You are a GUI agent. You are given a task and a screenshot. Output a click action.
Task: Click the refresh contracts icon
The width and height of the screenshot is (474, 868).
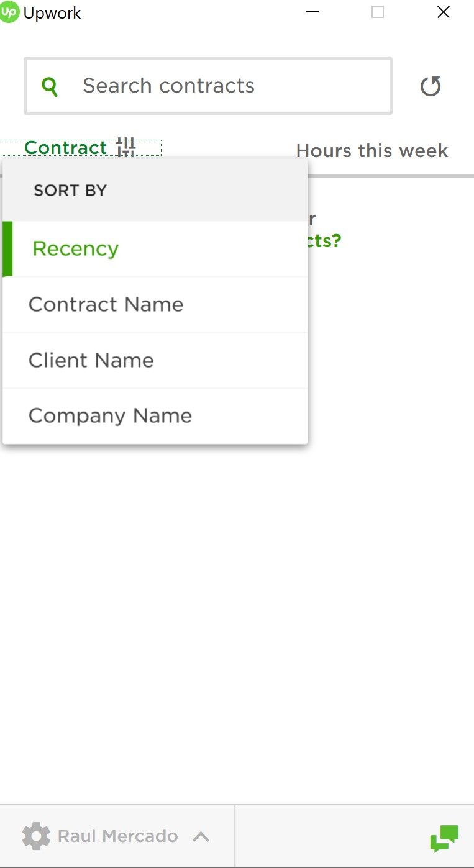(x=431, y=86)
